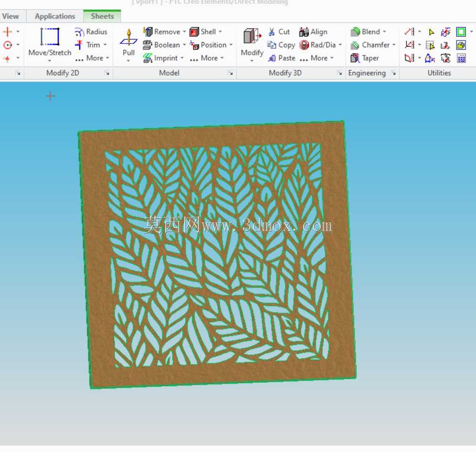Open More options in Model group
The width and height of the screenshot is (476, 452).
point(207,58)
